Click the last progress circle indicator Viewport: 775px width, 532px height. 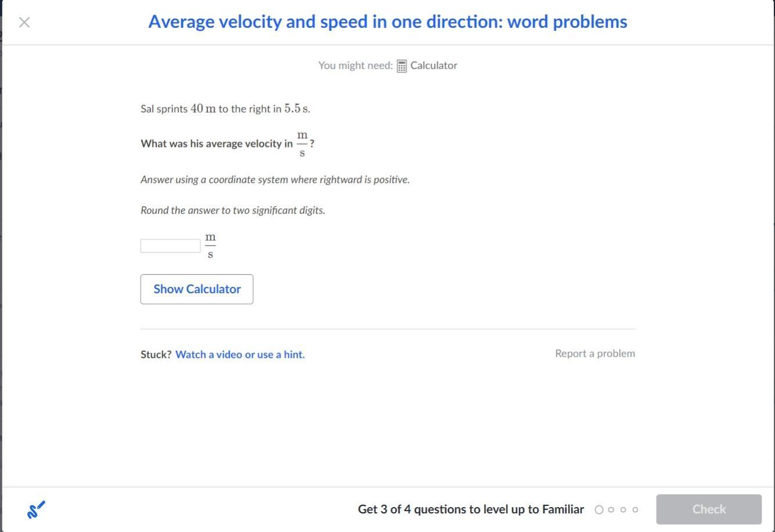[635, 509]
